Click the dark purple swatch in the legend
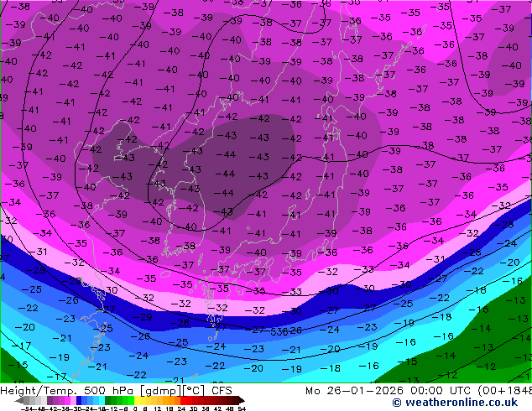Screen dimensions: 532x411 click(x=50, y=400)
